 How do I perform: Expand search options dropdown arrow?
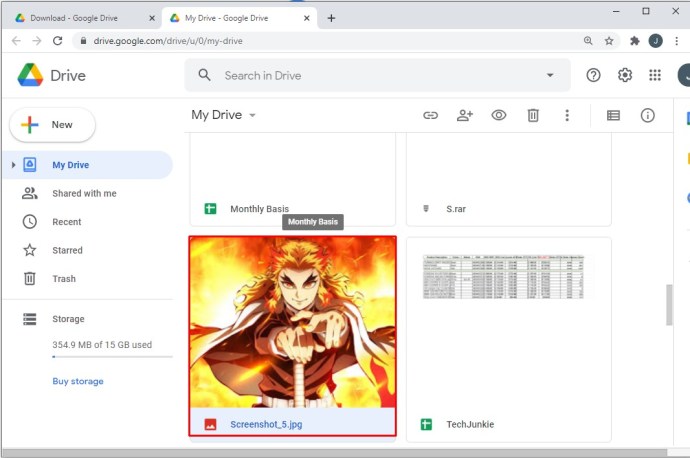(x=550, y=75)
